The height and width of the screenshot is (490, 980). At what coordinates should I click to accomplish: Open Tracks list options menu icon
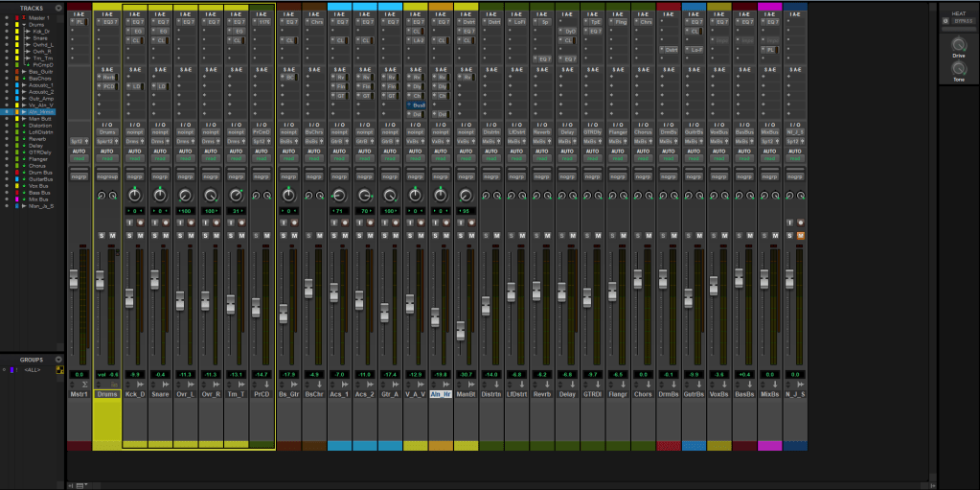click(58, 8)
